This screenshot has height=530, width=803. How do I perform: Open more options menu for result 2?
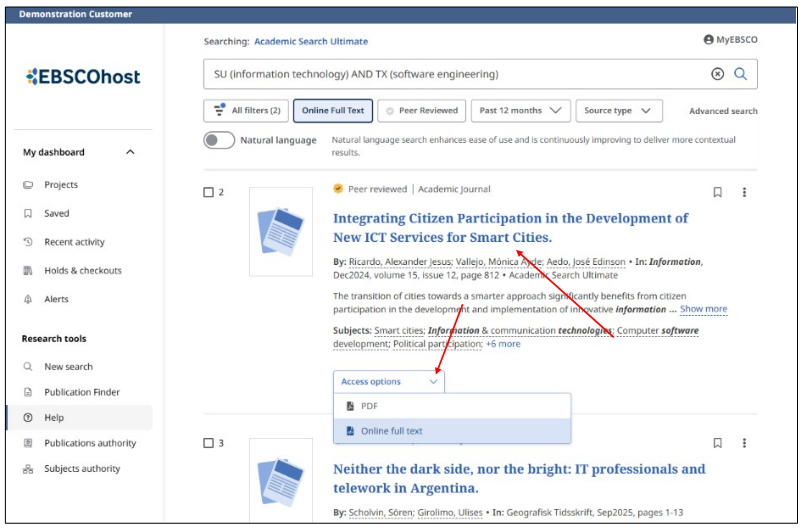744,192
